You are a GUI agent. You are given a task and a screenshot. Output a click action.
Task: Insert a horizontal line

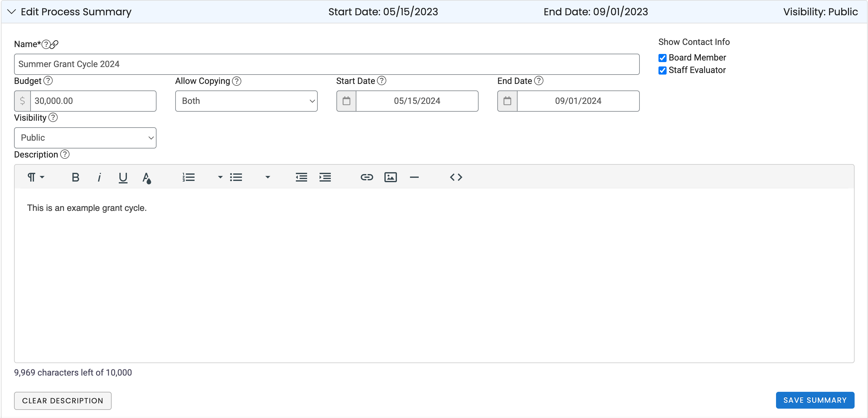[x=414, y=177]
